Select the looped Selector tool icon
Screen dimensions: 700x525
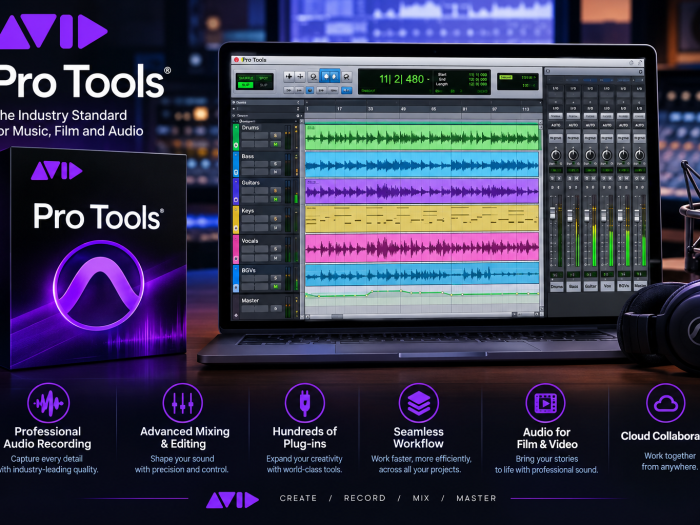313,77
